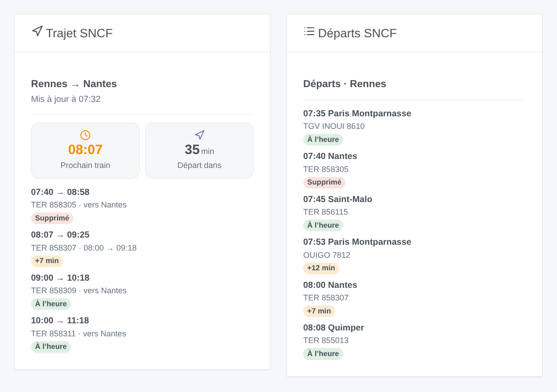The height and width of the screenshot is (392, 557).
Task: Click the +12 min delay badge
Action: click(321, 268)
